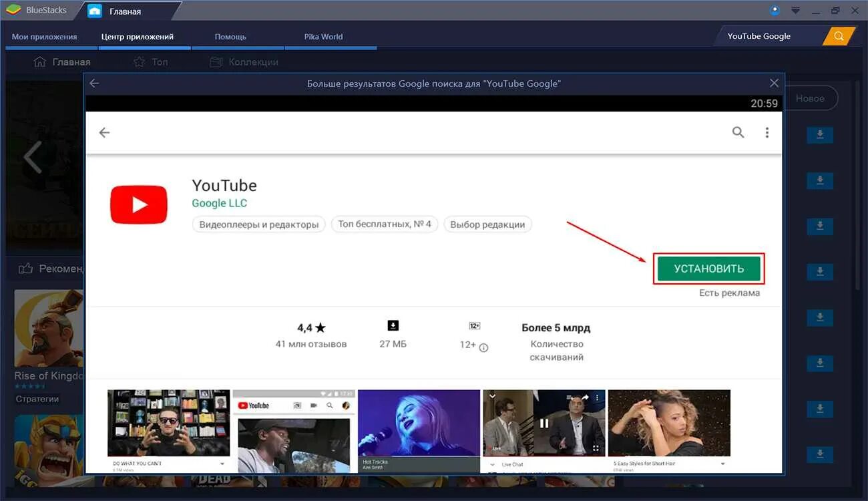Open the Hot Tracks singer screenshot
Screen dimensions: 868x501
tap(419, 431)
